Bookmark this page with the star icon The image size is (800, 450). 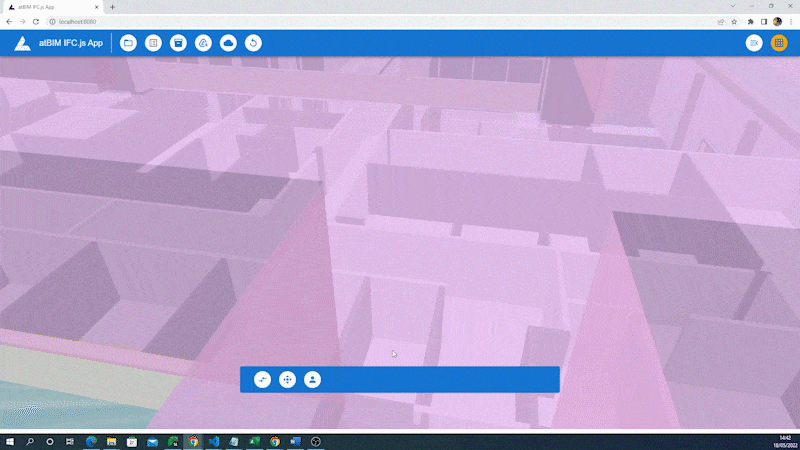(734, 21)
